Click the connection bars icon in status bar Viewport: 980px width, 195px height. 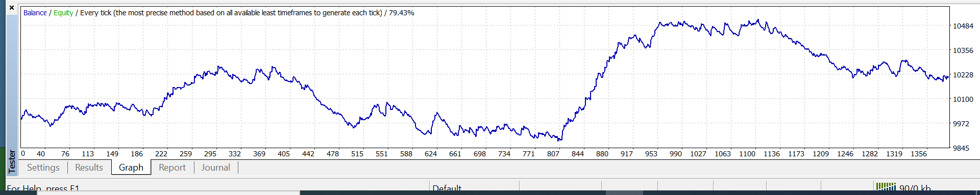[886, 187]
